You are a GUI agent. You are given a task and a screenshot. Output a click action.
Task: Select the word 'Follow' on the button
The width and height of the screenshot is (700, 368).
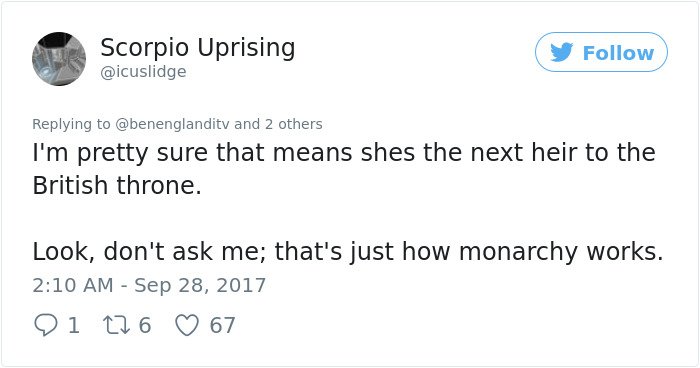[x=618, y=53]
